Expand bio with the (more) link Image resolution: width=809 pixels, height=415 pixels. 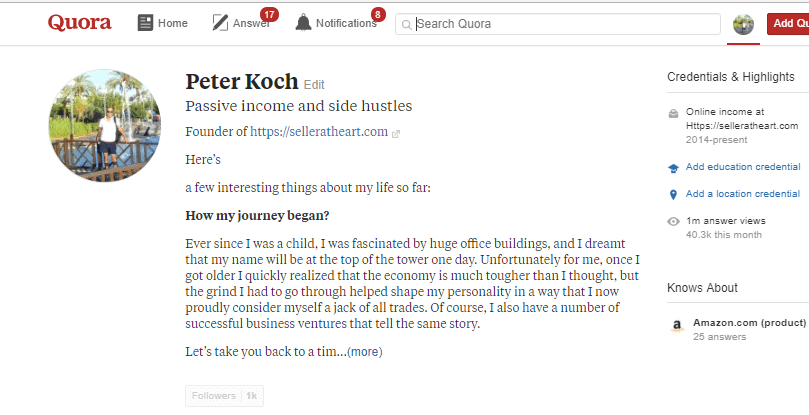point(365,352)
